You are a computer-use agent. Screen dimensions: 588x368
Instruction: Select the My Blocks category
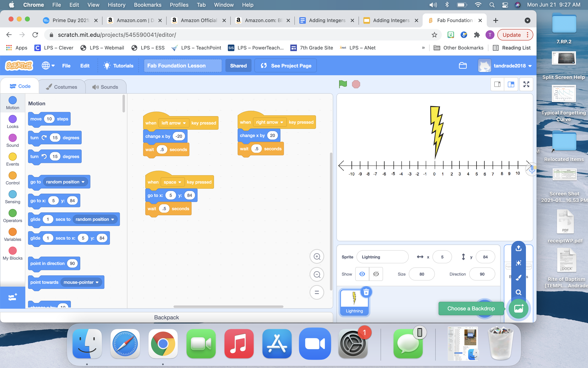pyautogui.click(x=13, y=254)
